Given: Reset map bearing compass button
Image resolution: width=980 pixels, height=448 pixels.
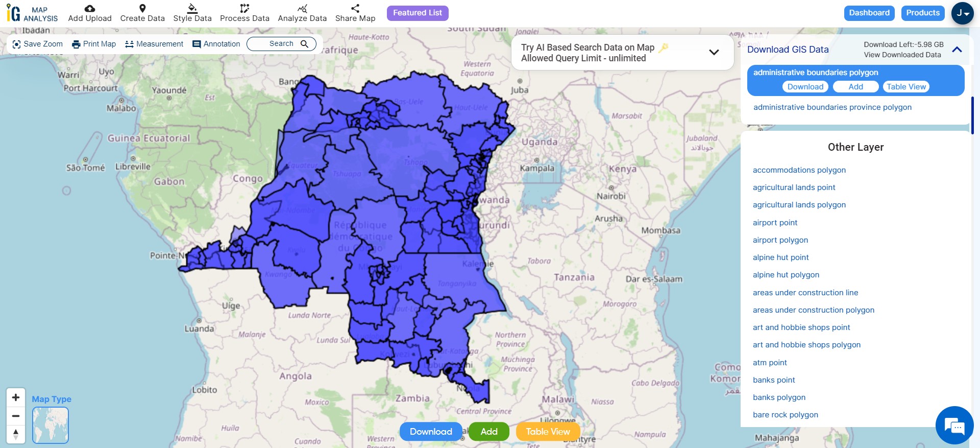Looking at the screenshot, I should (16, 434).
